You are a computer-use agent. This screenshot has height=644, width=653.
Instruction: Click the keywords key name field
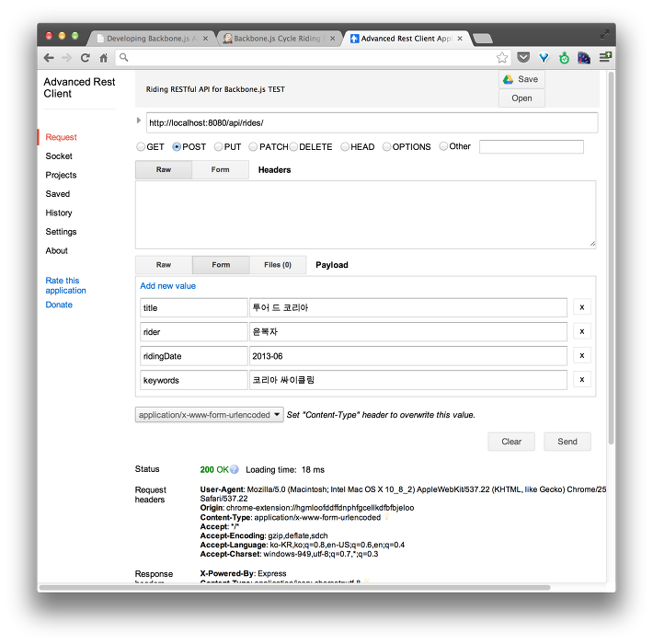(x=194, y=380)
